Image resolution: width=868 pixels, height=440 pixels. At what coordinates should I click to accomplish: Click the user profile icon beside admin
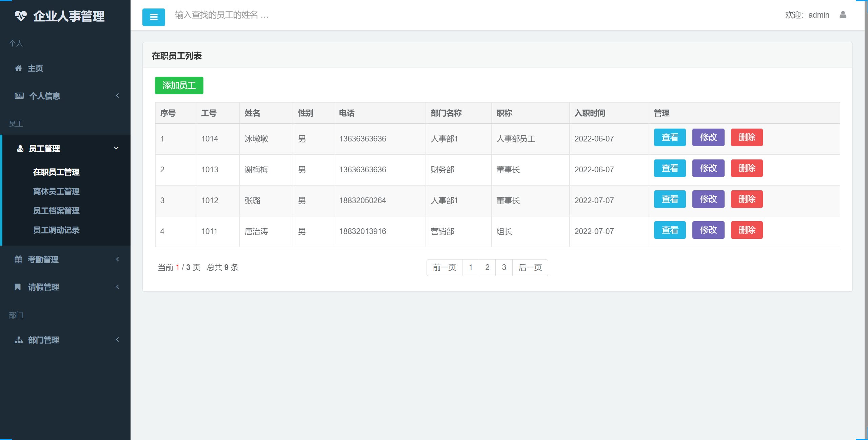(x=844, y=15)
